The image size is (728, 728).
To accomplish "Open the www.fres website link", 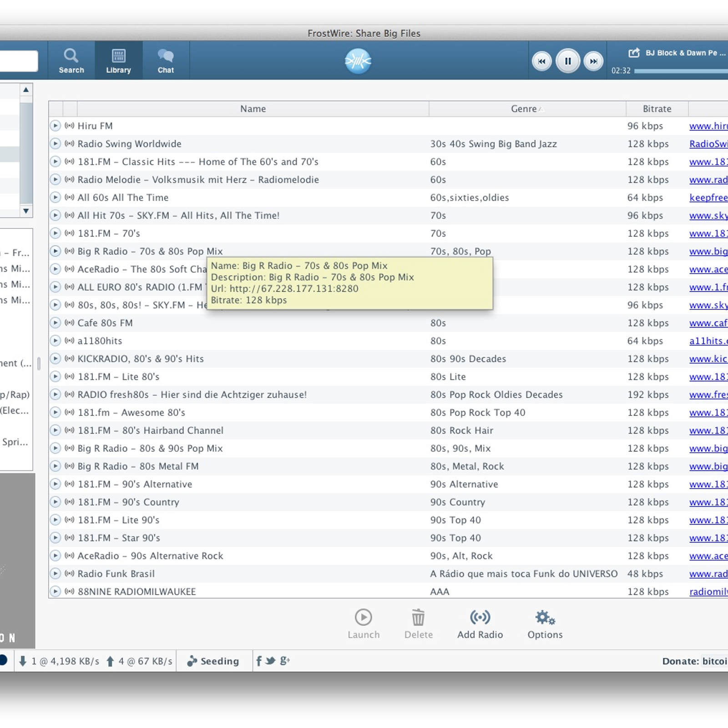I will tap(708, 394).
